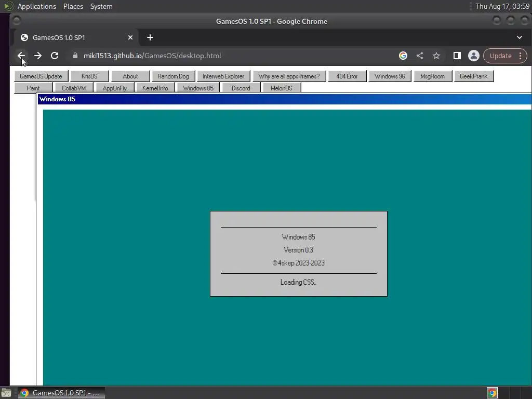The image size is (532, 399).
Task: Toggle Chrome side panel icon
Action: pos(457,56)
